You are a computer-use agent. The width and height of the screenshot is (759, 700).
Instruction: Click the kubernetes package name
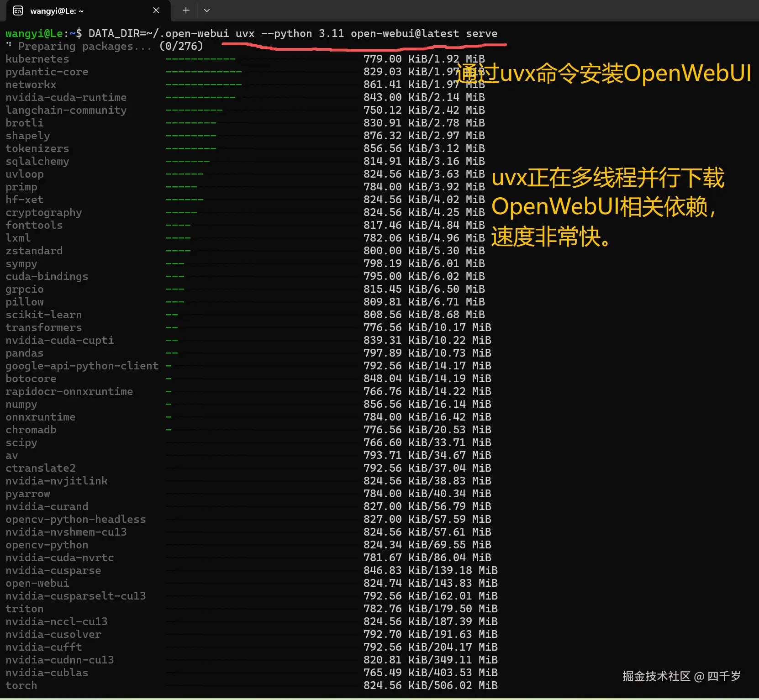(x=37, y=59)
